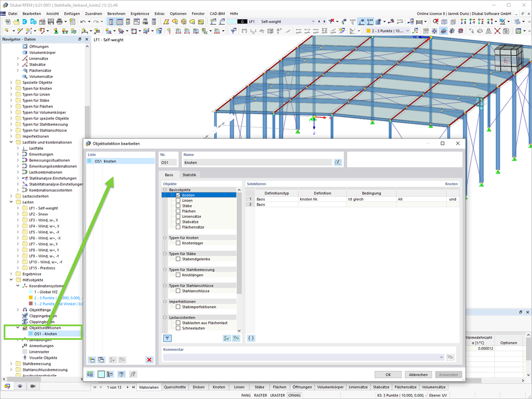
Task: Click the parentheses button under Selektieren
Action: 251,338
